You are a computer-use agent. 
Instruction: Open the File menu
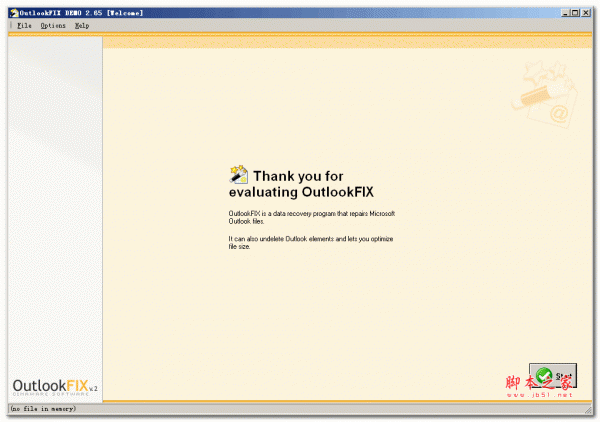[24, 26]
